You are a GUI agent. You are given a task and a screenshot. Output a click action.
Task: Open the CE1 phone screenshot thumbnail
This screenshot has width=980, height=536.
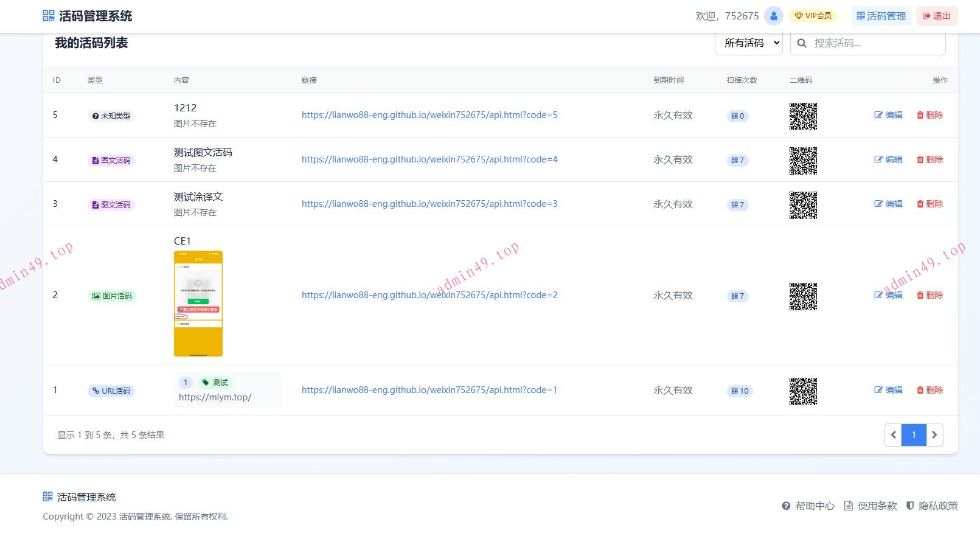click(x=198, y=304)
